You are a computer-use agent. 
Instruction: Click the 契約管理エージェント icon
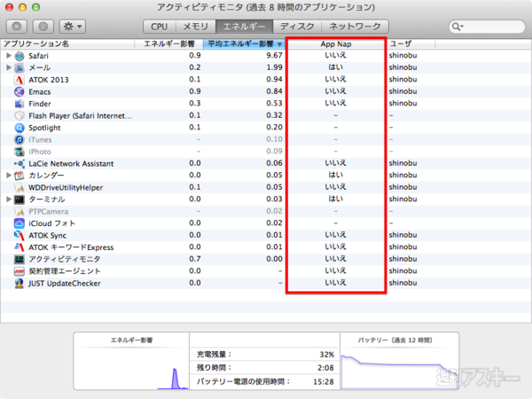click(20, 271)
